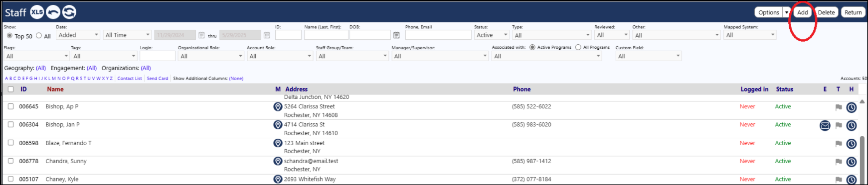Open map pin for schandra@email.test row
The image size is (868, 185).
(x=278, y=161)
